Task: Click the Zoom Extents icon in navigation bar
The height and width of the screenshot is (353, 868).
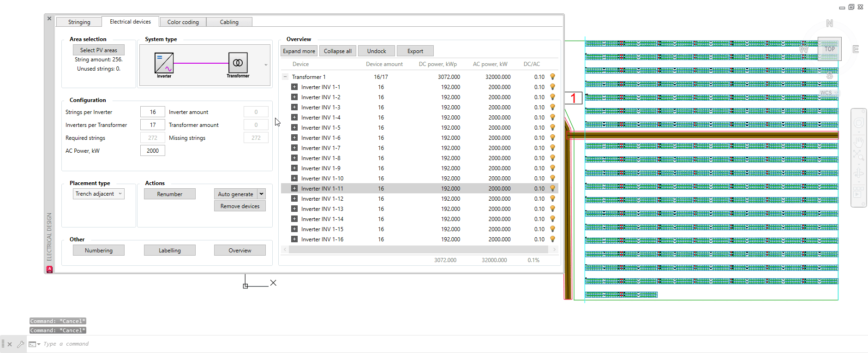Action: pos(859,156)
